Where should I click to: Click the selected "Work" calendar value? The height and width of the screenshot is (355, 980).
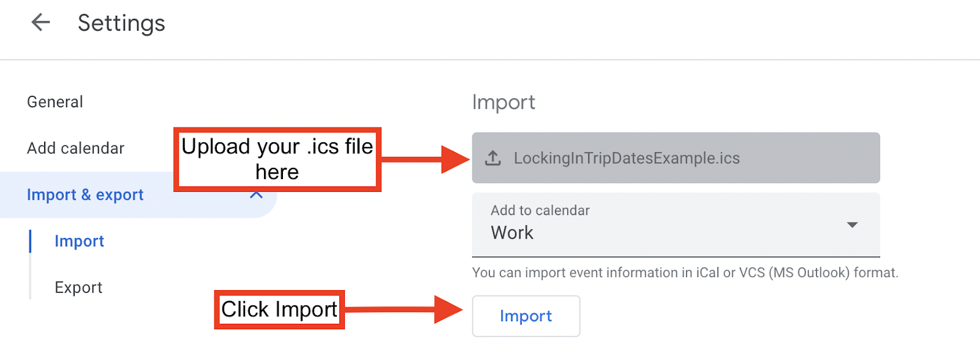512,233
